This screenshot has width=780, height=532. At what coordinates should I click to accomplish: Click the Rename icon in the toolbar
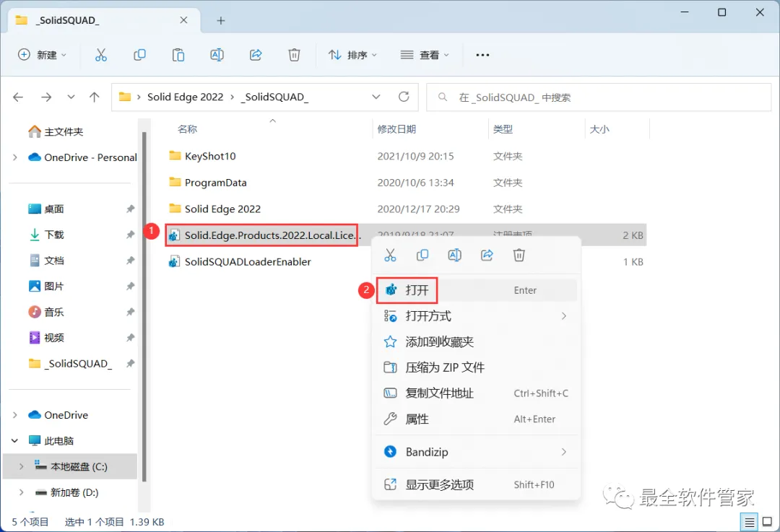pyautogui.click(x=217, y=55)
